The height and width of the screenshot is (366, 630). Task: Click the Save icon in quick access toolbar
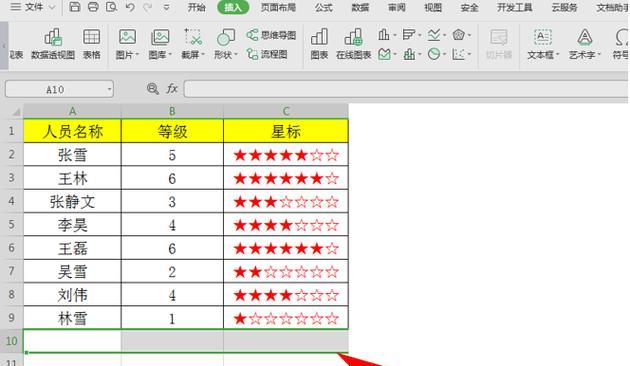tap(74, 7)
